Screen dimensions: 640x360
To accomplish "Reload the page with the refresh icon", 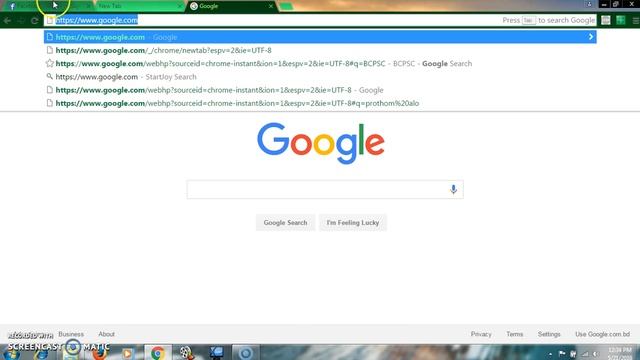I will pos(35,20).
